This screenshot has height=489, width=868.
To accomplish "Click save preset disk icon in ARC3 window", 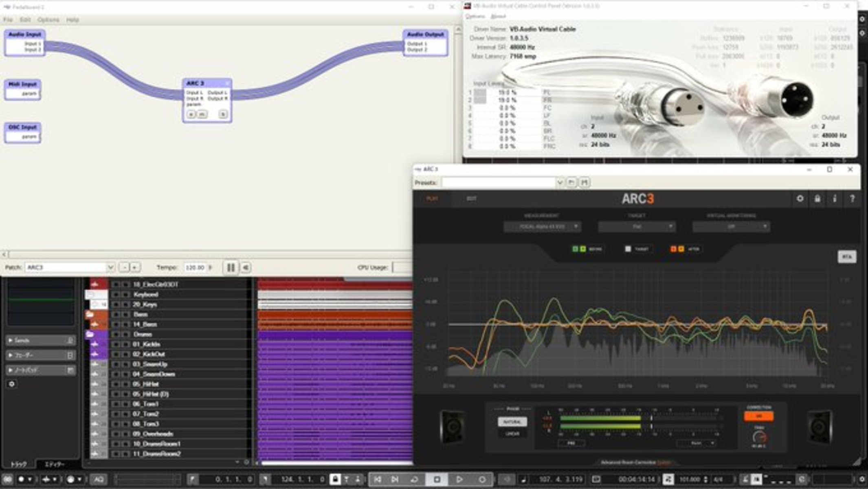I will click(x=585, y=183).
